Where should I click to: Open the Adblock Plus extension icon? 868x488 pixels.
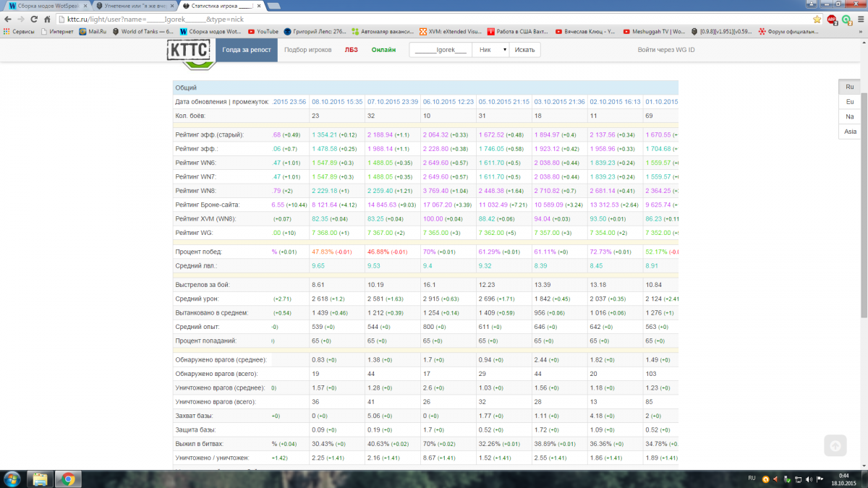[x=832, y=19]
